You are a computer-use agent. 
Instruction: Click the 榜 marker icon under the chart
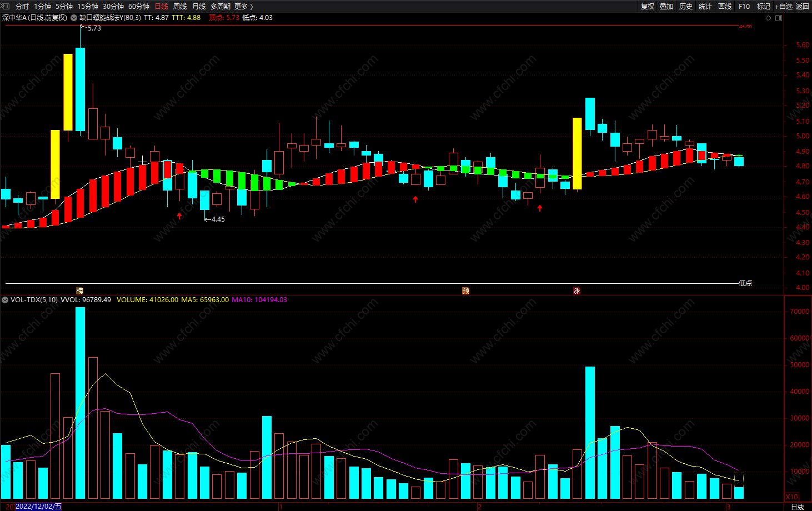click(x=80, y=291)
